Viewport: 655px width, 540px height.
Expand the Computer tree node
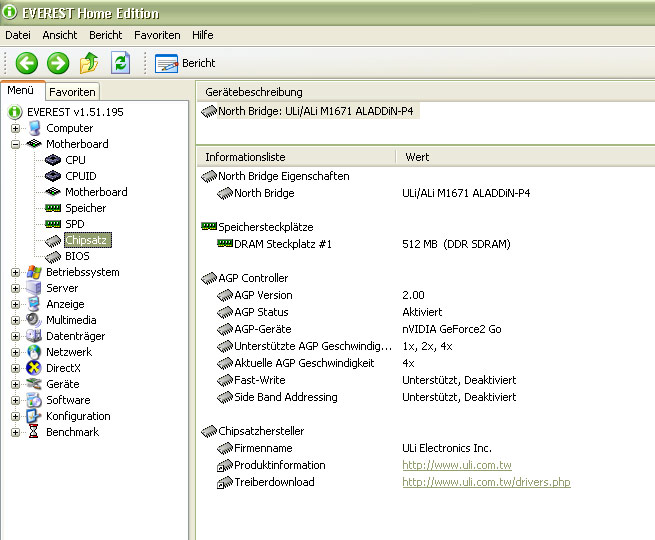[15, 128]
